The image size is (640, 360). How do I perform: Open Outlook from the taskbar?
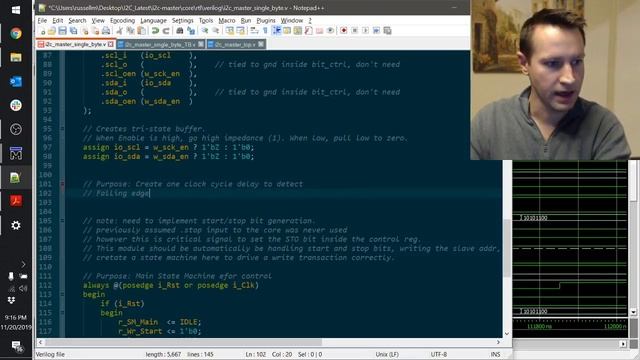(x=16, y=82)
